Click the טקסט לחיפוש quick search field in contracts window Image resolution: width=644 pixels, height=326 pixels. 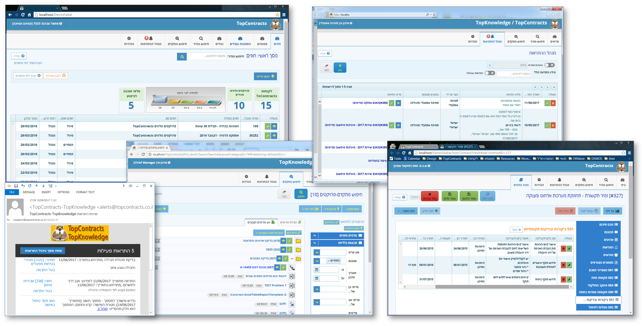click(x=206, y=56)
